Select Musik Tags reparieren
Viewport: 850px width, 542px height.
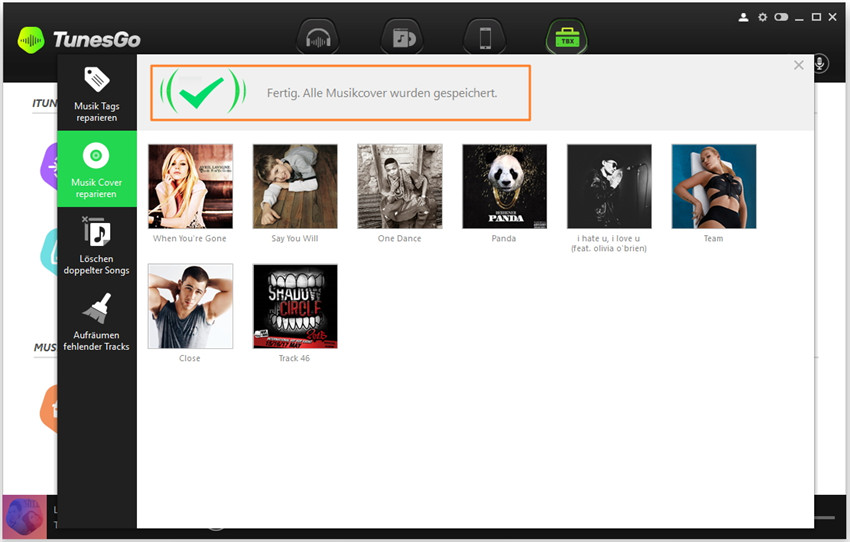(97, 95)
